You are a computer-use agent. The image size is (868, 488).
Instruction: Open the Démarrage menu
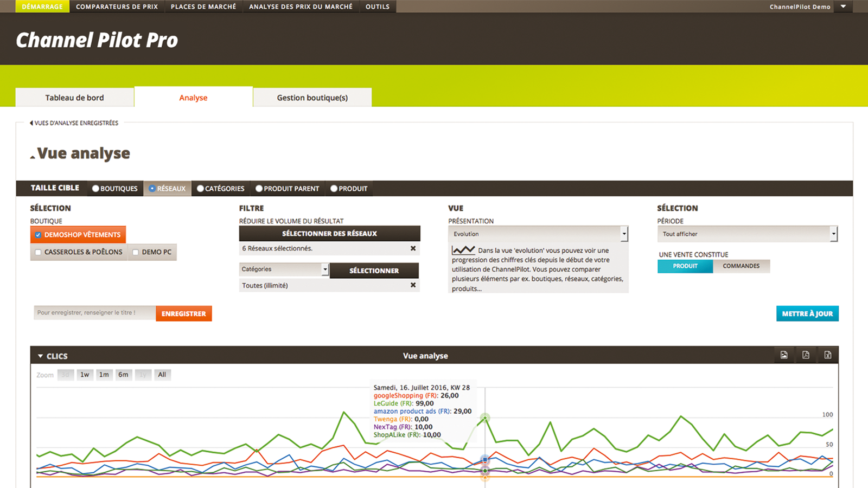pos(42,7)
